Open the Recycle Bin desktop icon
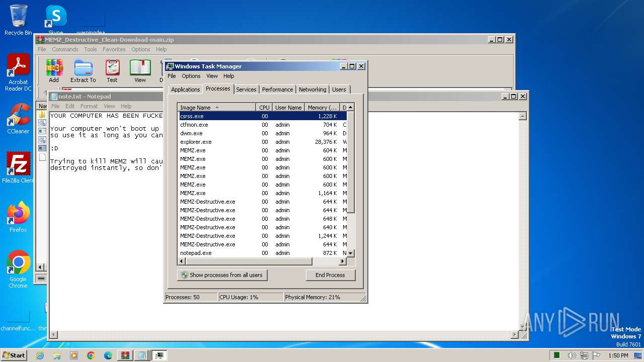This screenshot has width=644, height=362. pos(18,20)
